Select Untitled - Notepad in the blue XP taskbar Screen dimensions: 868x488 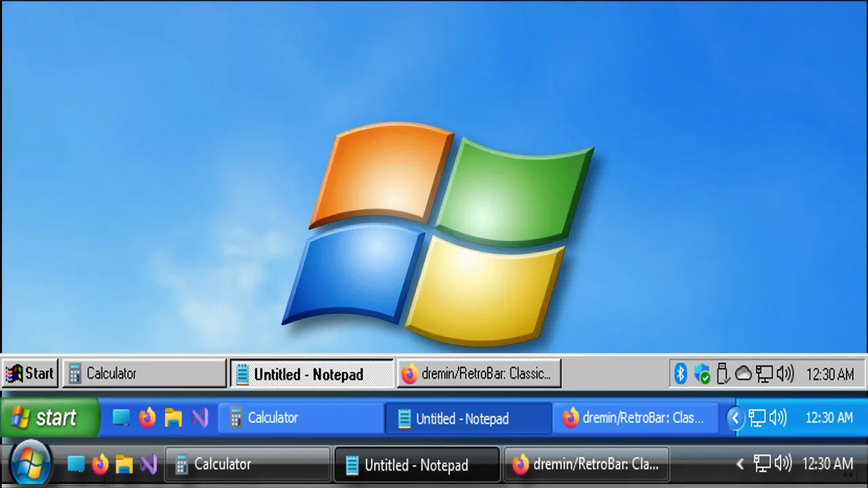(x=469, y=418)
